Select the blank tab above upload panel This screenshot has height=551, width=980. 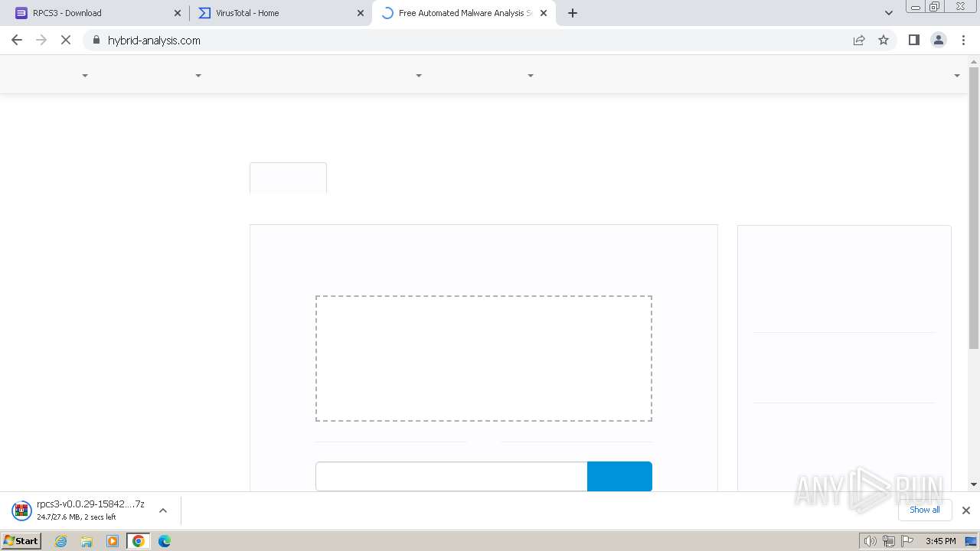point(288,178)
